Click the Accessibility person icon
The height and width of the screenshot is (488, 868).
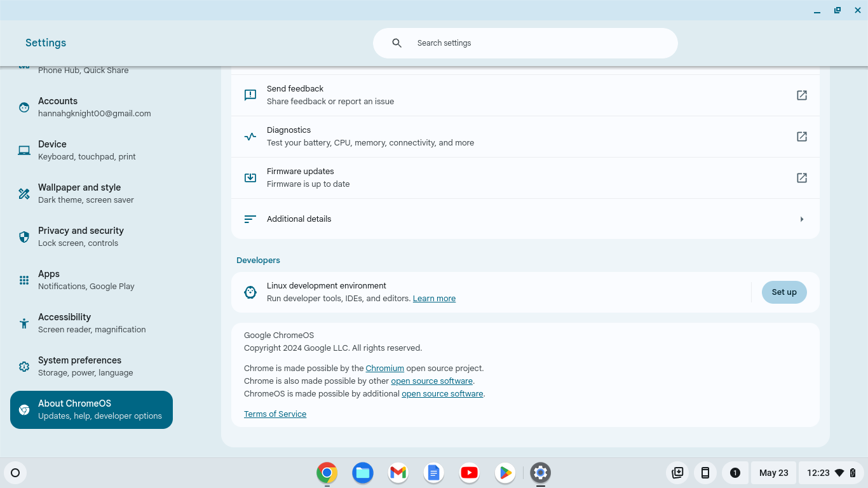pos(24,323)
